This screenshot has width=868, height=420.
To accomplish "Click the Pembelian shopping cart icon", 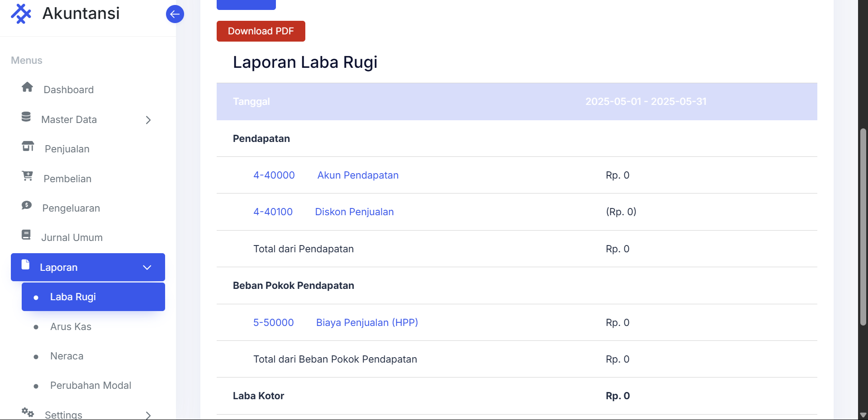I will point(27,176).
